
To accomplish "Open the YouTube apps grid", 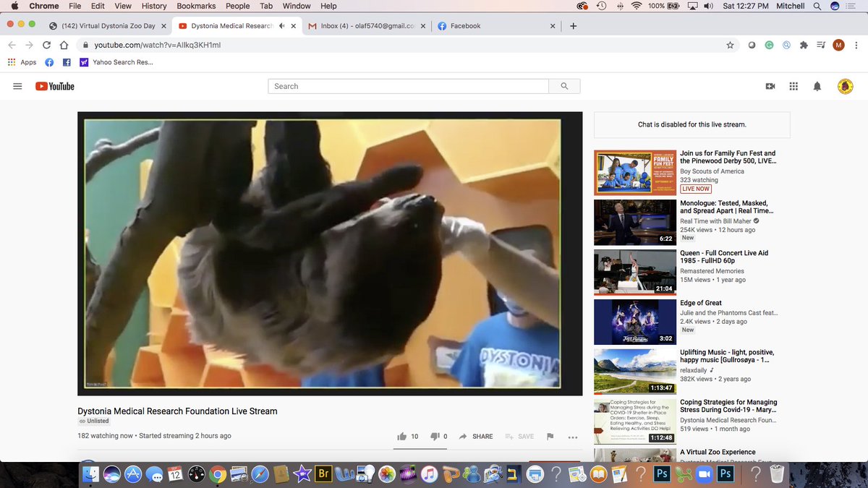I will 793,86.
